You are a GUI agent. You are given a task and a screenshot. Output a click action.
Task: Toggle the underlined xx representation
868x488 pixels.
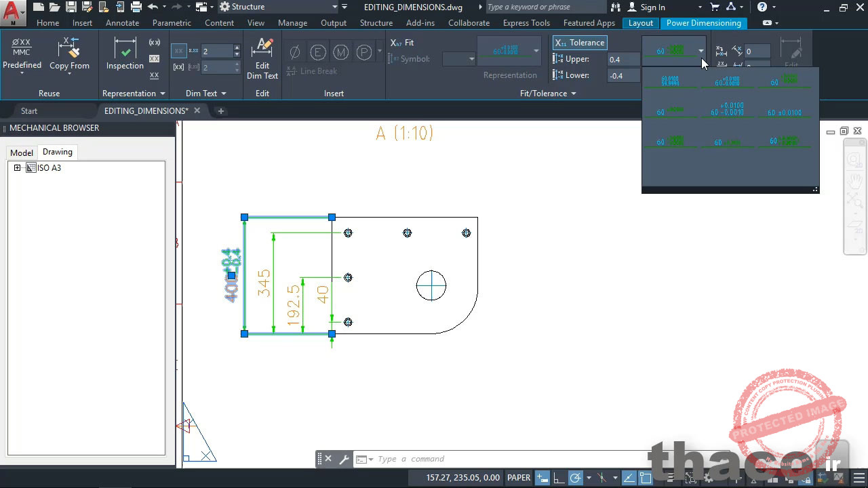tap(155, 75)
